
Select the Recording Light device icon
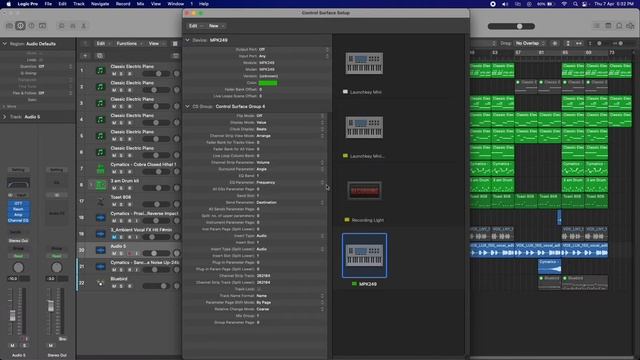coord(364,191)
